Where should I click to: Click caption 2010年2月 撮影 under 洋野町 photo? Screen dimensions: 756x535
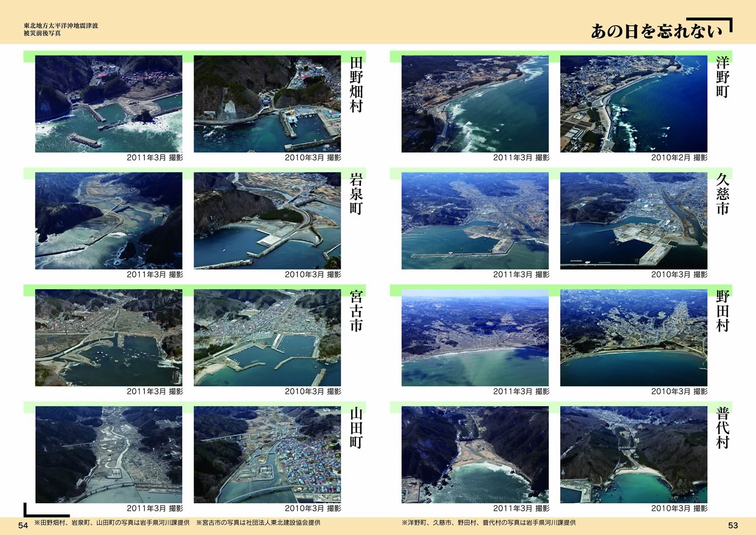point(679,158)
